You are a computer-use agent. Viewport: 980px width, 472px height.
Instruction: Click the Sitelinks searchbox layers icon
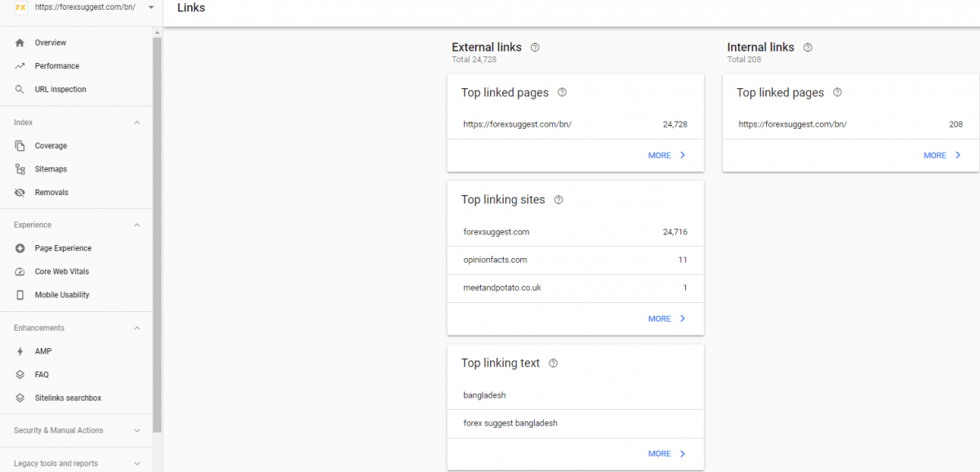click(x=20, y=399)
